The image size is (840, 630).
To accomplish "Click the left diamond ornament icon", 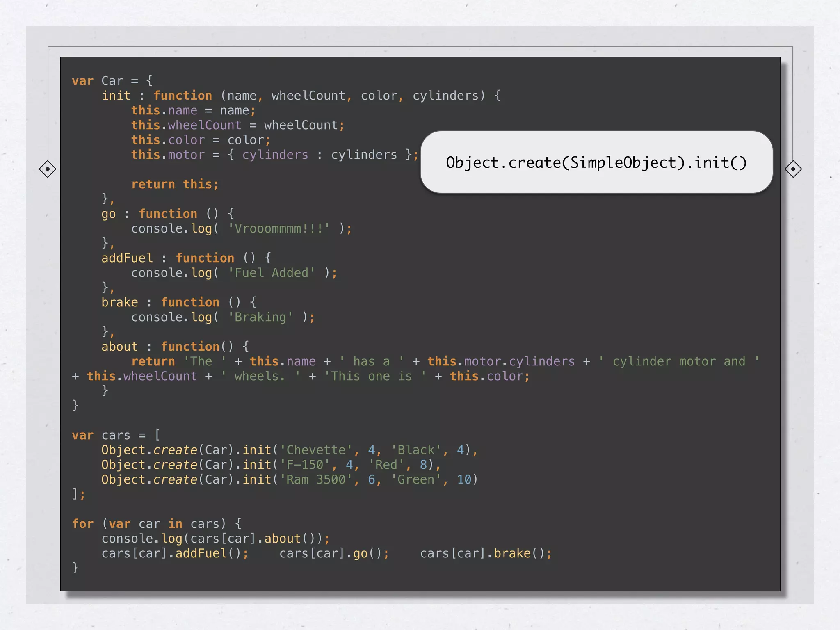I will [x=48, y=169].
